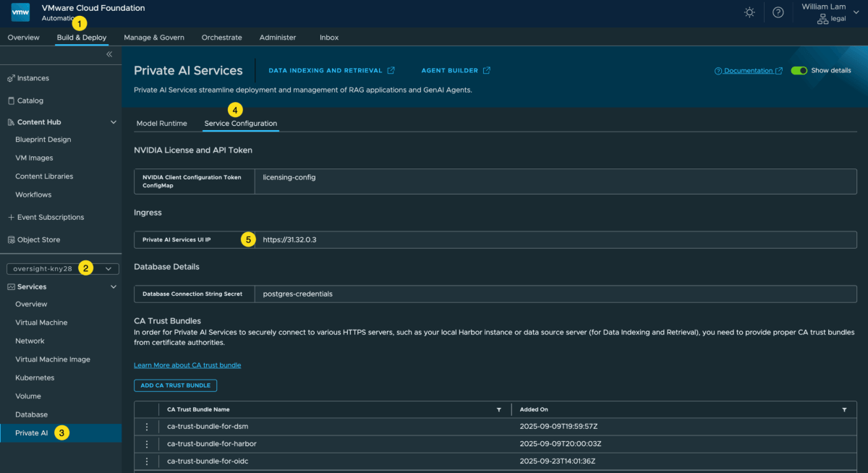This screenshot has width=868, height=473.
Task: Collapse the sidebar with double-chevron icon
Action: pos(109,54)
